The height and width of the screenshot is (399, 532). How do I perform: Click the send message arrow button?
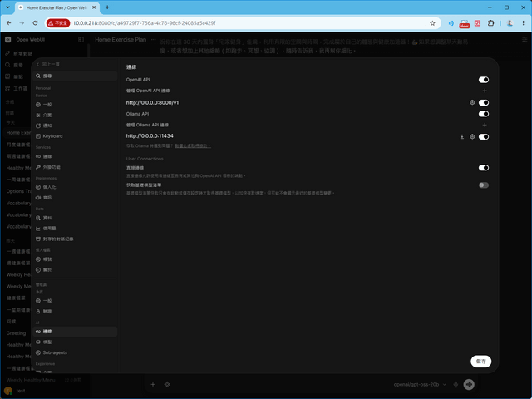[469, 384]
